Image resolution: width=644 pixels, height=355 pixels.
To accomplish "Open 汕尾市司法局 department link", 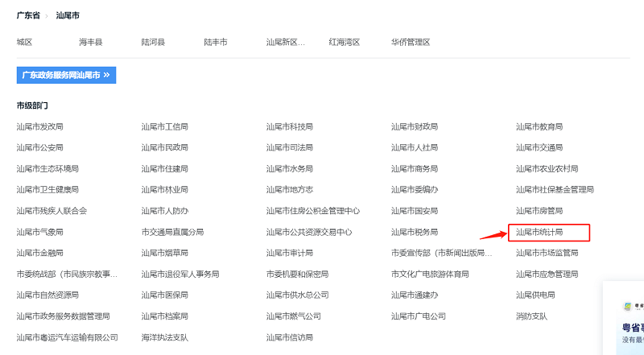I will pyautogui.click(x=290, y=147).
